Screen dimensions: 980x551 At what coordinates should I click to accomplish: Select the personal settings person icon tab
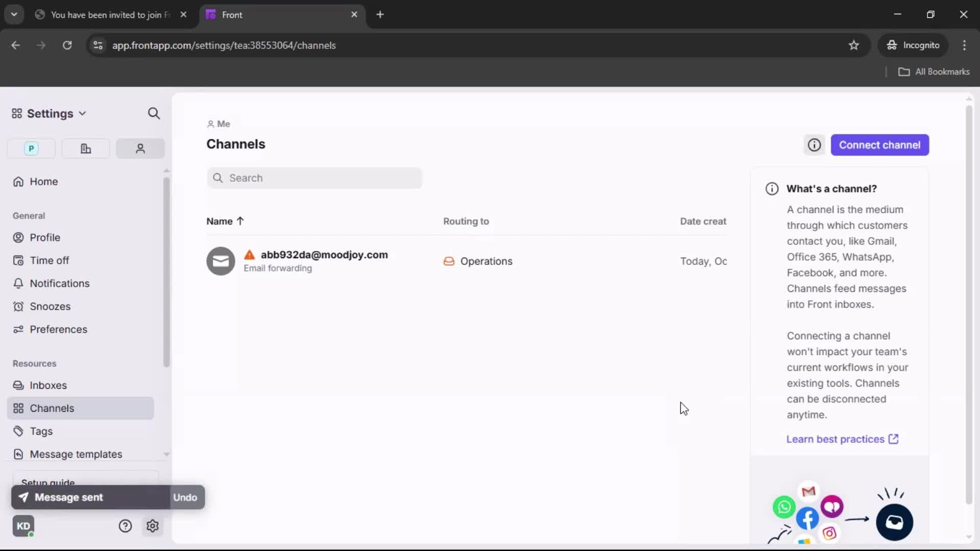(140, 148)
